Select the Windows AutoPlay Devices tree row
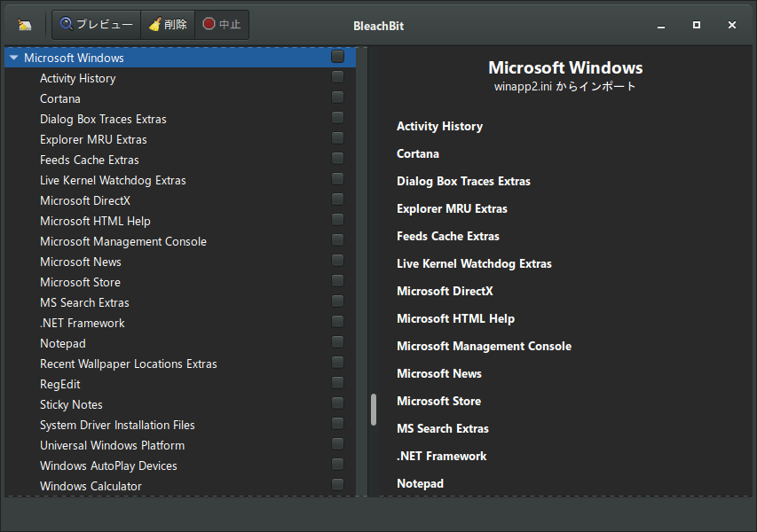 pos(180,465)
